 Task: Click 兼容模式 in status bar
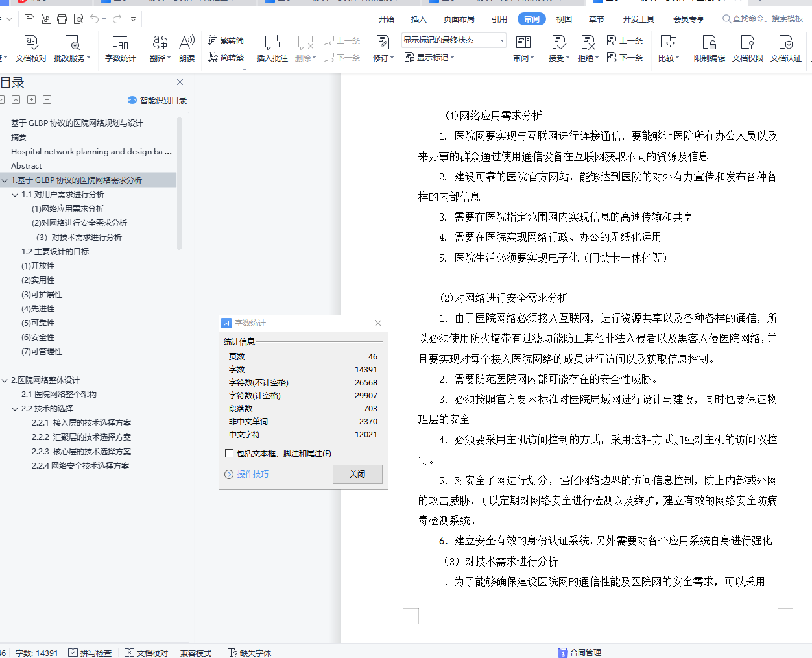[196, 653]
